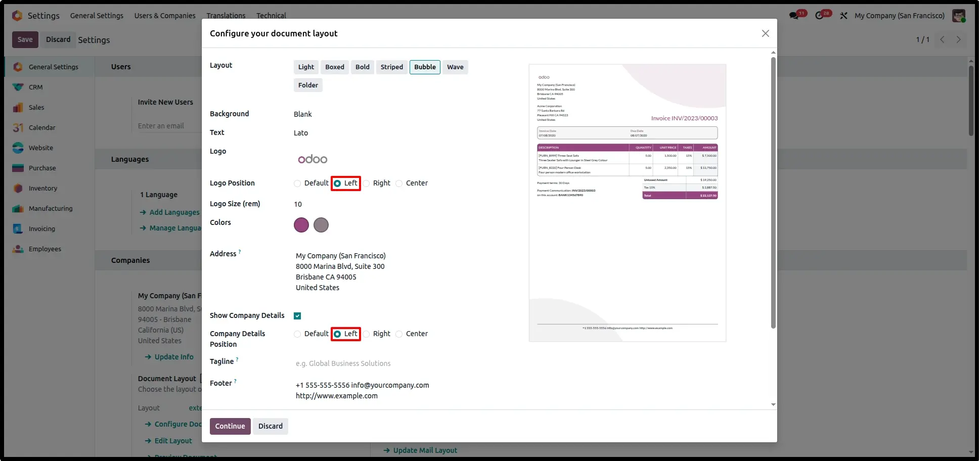Open Employees settings section
The image size is (980, 461).
50,249
